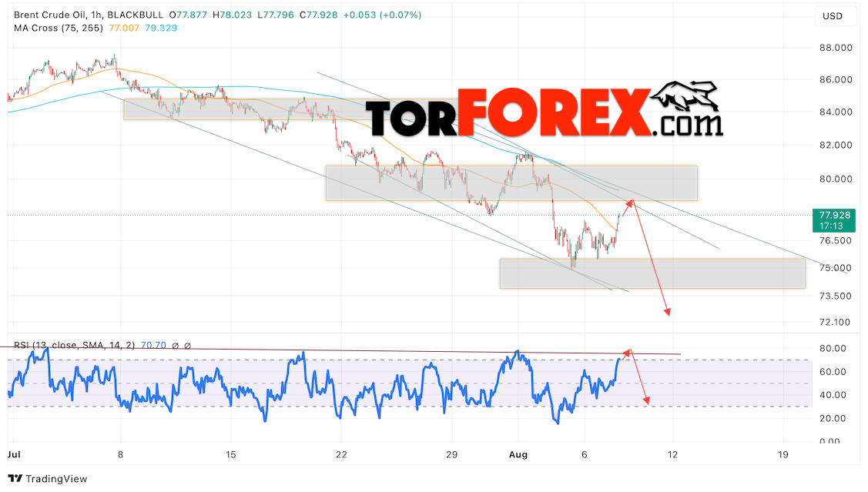Click the close value C77.928
The image size is (868, 492).
318,15
